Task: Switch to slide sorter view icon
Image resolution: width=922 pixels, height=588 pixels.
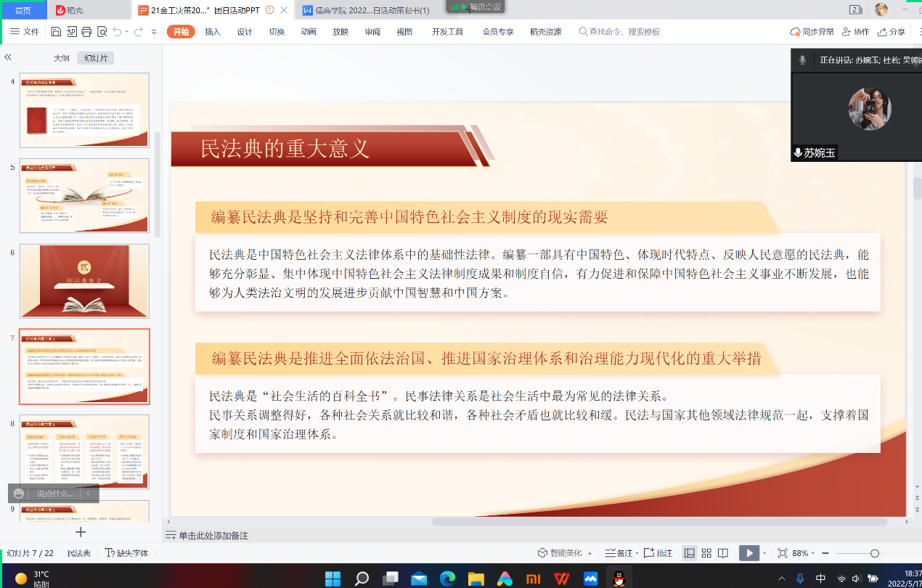Action: 706,553
